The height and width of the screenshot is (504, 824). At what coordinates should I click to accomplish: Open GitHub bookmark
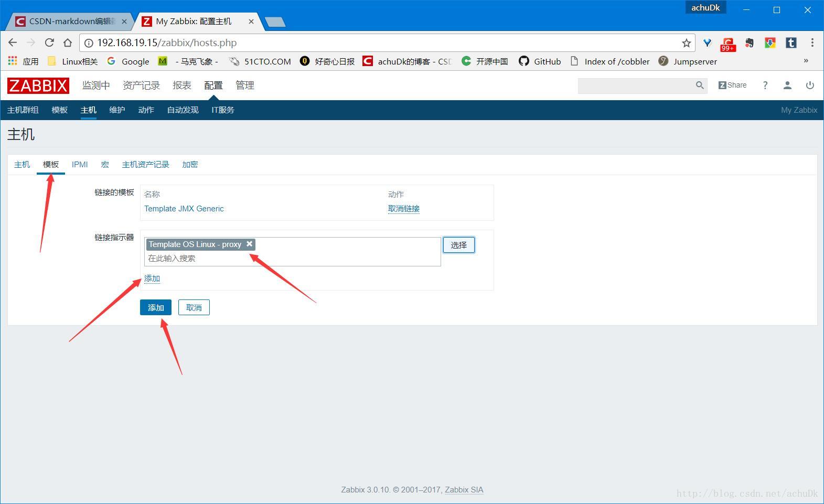pos(540,61)
